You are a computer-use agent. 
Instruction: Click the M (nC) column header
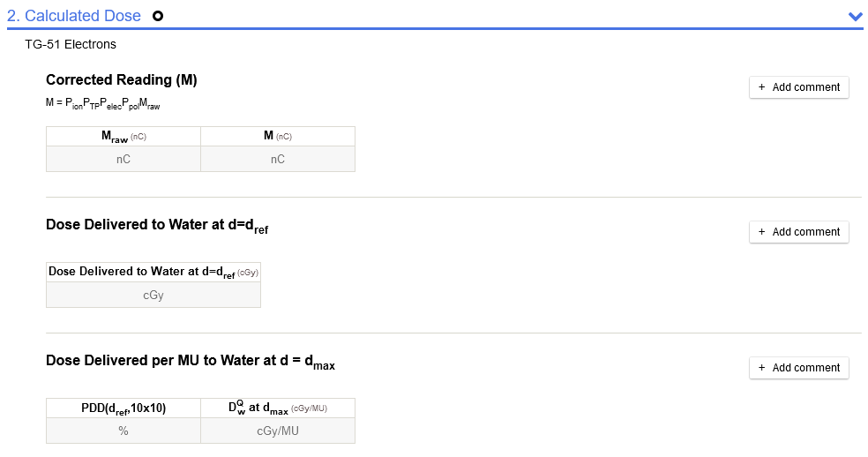pos(278,136)
